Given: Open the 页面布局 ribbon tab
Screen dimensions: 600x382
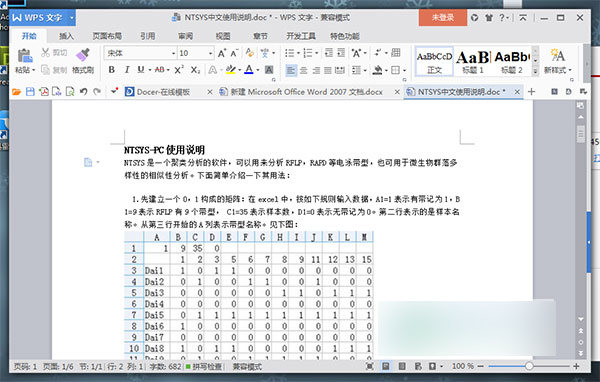Looking at the screenshot, I should (107, 36).
